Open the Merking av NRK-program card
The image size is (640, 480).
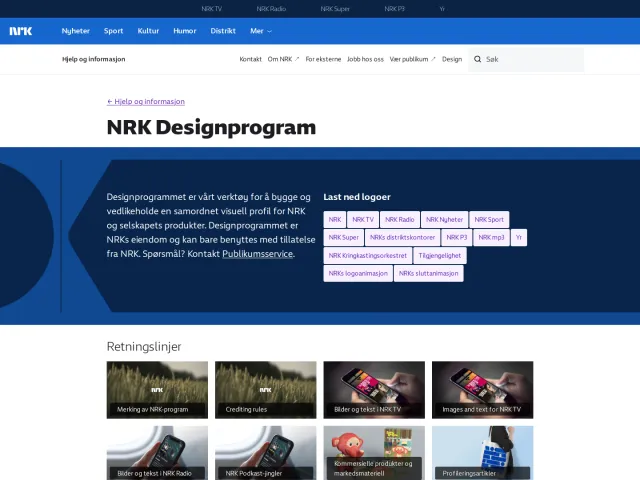pos(157,390)
